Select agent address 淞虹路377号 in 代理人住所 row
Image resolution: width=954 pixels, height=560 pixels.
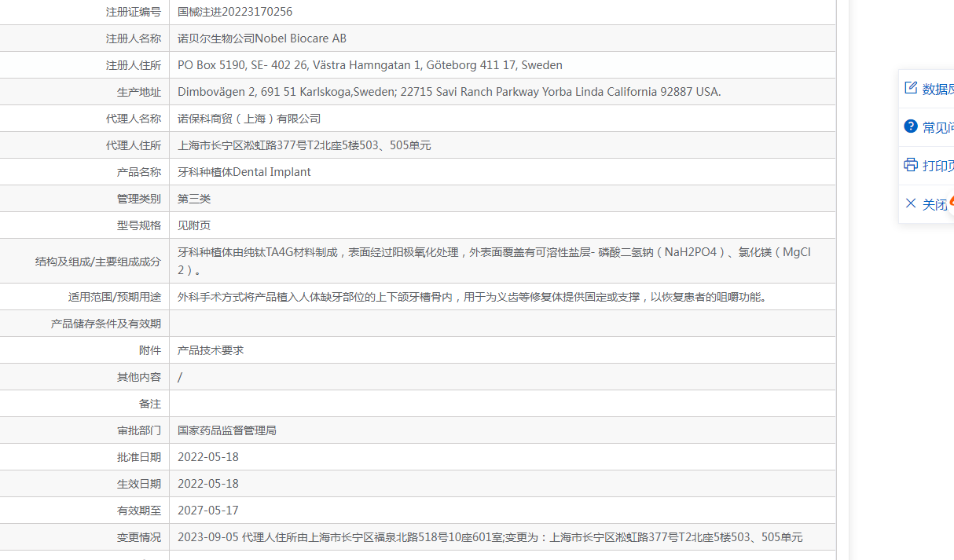304,145
